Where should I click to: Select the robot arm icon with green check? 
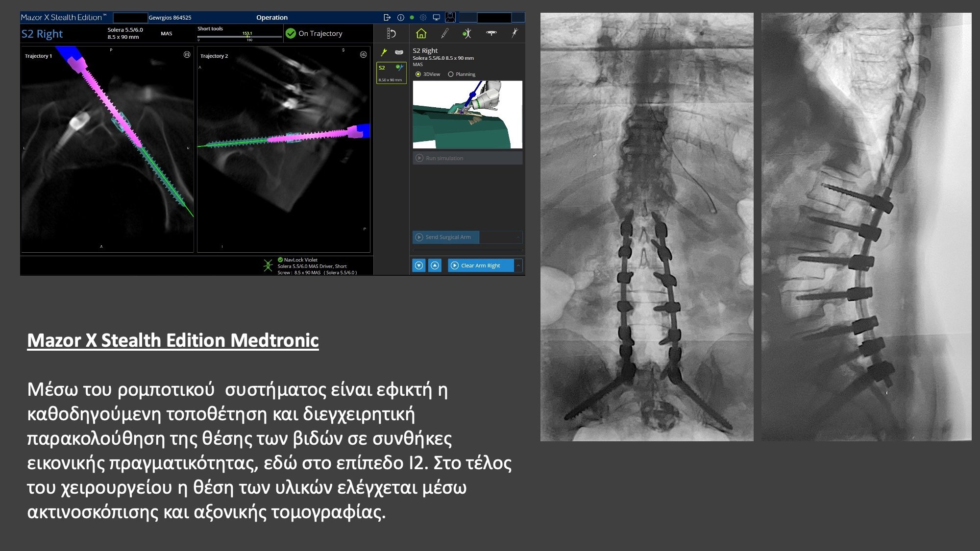coord(467,33)
